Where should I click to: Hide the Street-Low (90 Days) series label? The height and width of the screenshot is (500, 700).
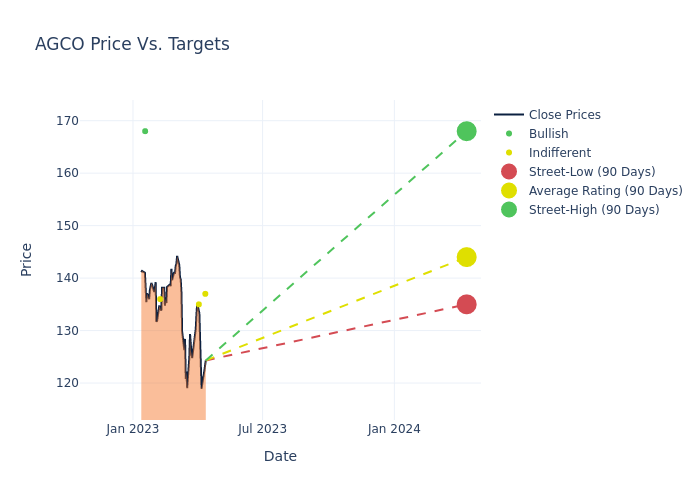click(x=592, y=172)
